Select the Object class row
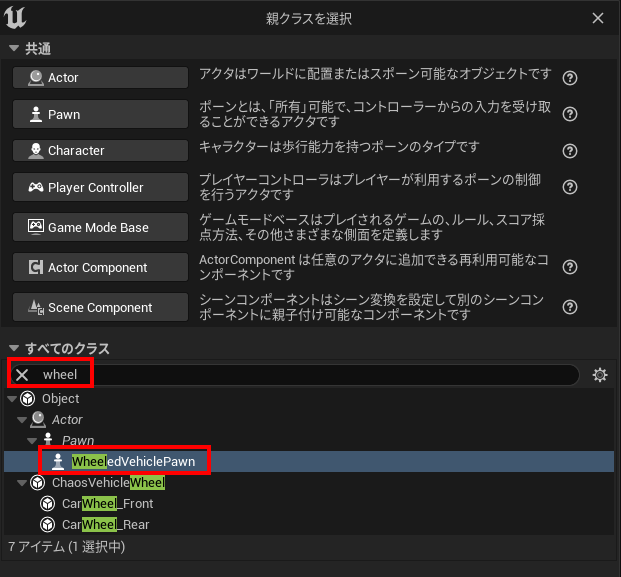621x577 pixels. (x=309, y=399)
